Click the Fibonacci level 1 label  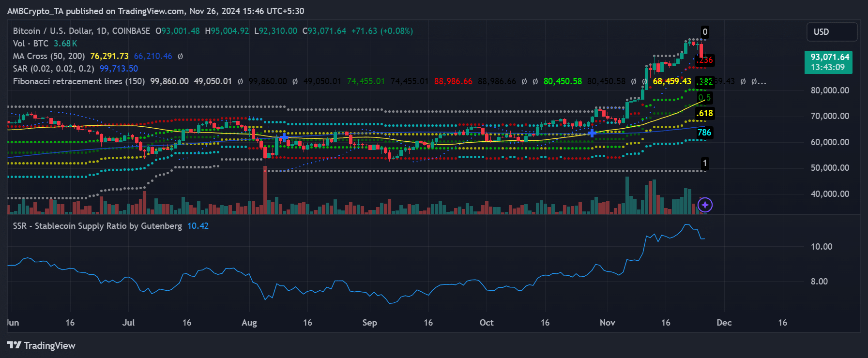705,164
